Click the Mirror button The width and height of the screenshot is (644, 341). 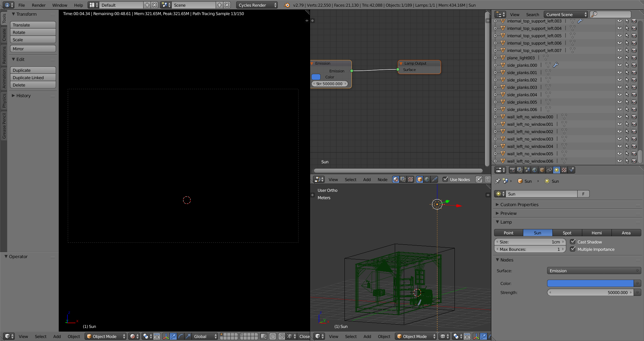pyautogui.click(x=33, y=49)
